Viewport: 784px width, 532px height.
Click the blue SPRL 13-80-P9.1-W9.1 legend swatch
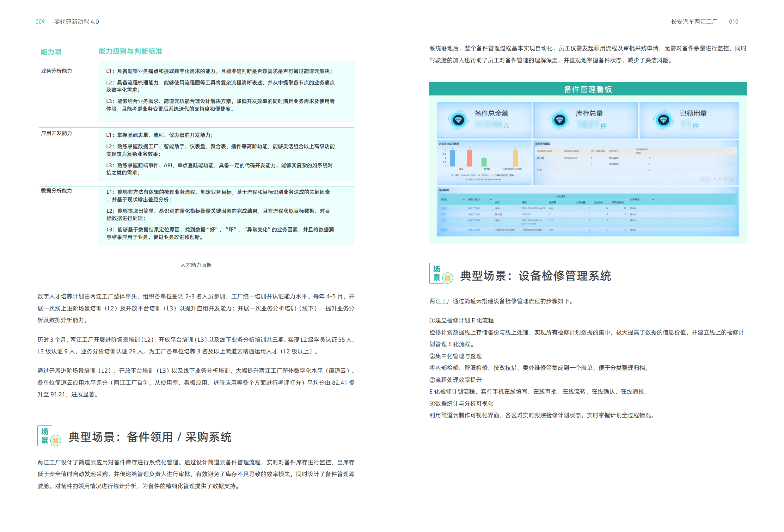point(452,175)
